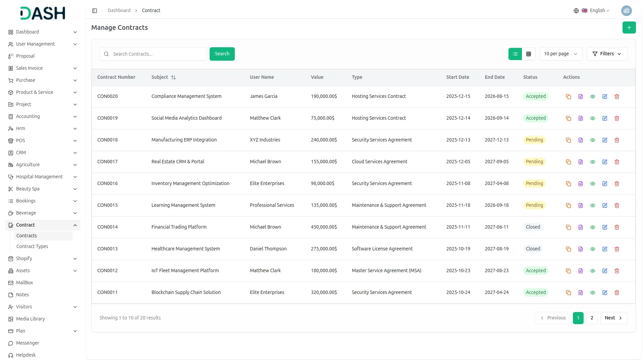Switch to grid view layout

click(x=528, y=54)
